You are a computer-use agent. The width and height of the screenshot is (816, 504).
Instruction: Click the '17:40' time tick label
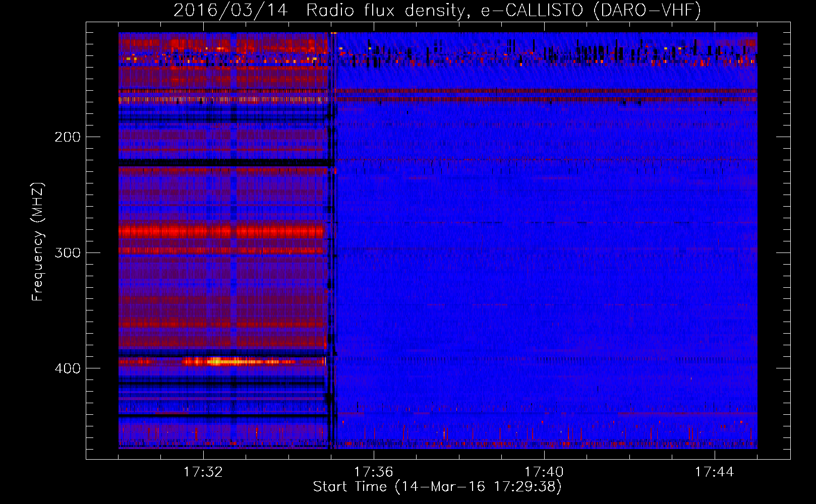544,472
